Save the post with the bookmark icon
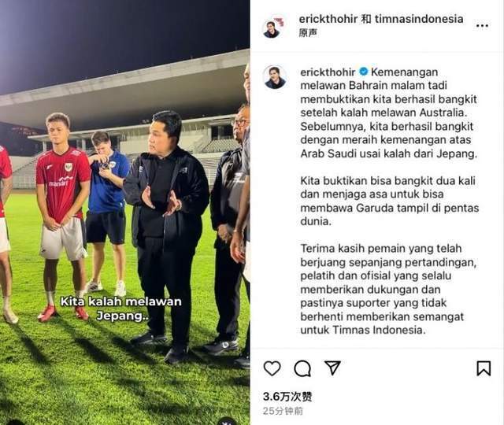This screenshot has width=504, height=425. (484, 368)
